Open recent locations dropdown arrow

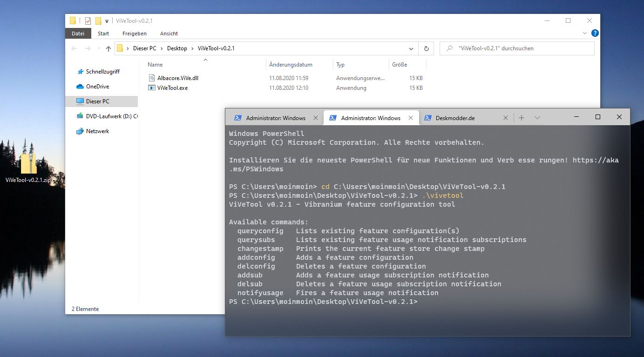click(99, 48)
